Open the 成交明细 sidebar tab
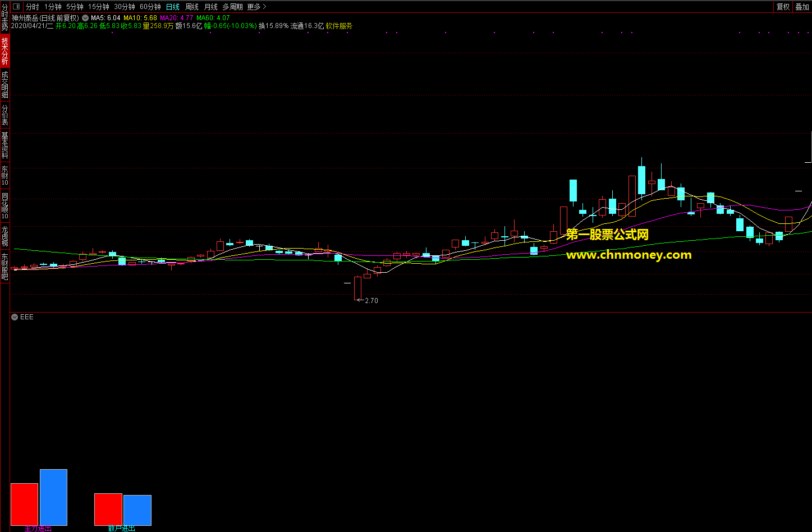 (4, 85)
